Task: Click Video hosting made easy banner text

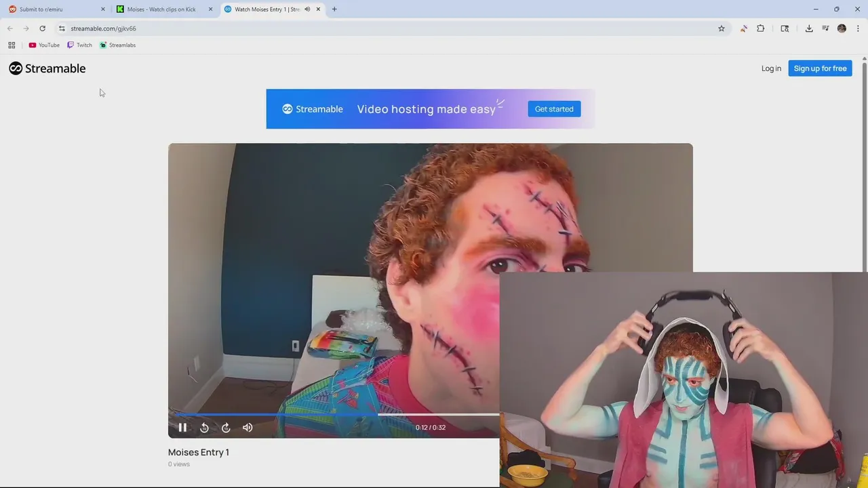Action: tap(427, 109)
